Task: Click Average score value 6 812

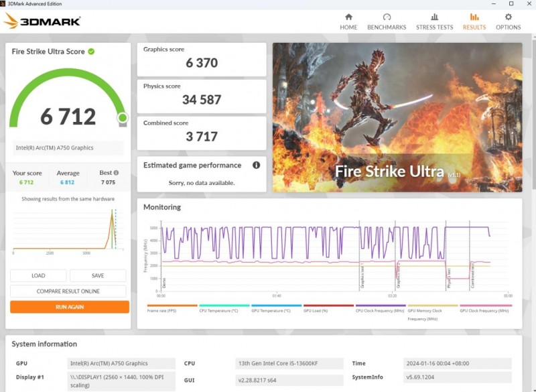Action: (68, 182)
